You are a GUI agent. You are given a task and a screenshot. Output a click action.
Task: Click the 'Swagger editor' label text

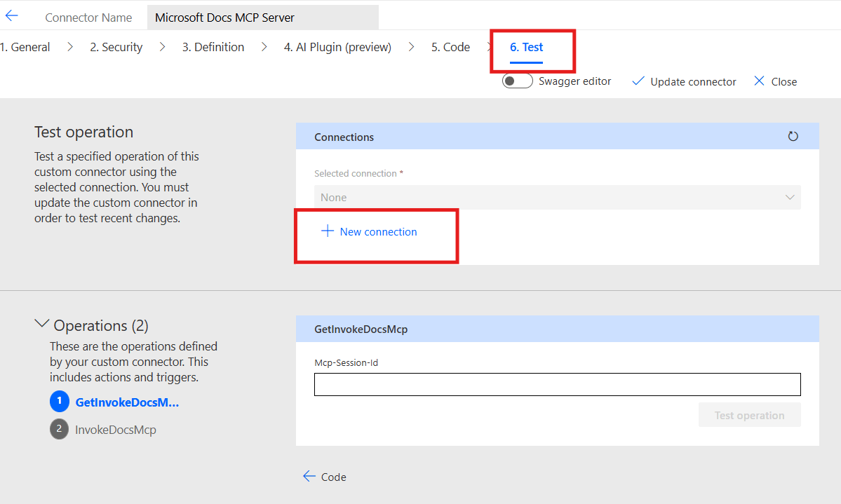pos(574,81)
